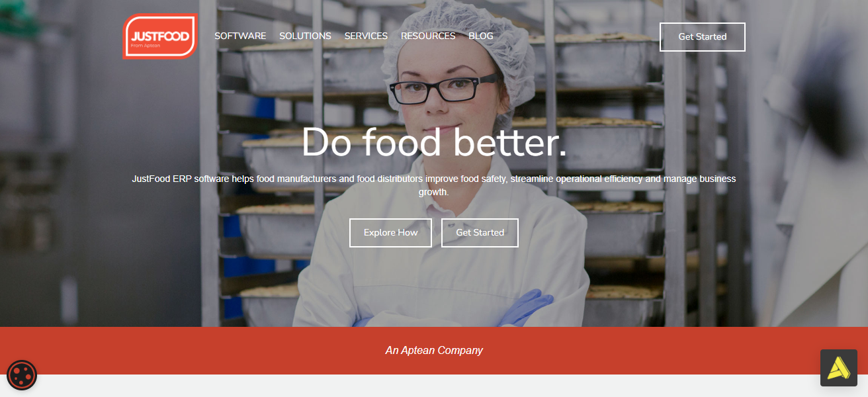
Task: Go to the BLOG page
Action: pyautogui.click(x=481, y=36)
